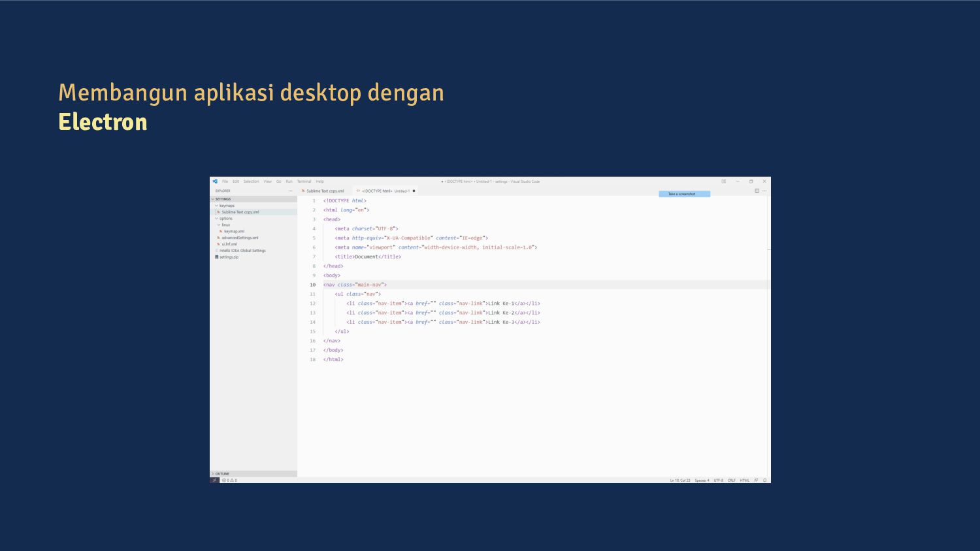Click the zip file icon beside settings.zip

(x=217, y=257)
